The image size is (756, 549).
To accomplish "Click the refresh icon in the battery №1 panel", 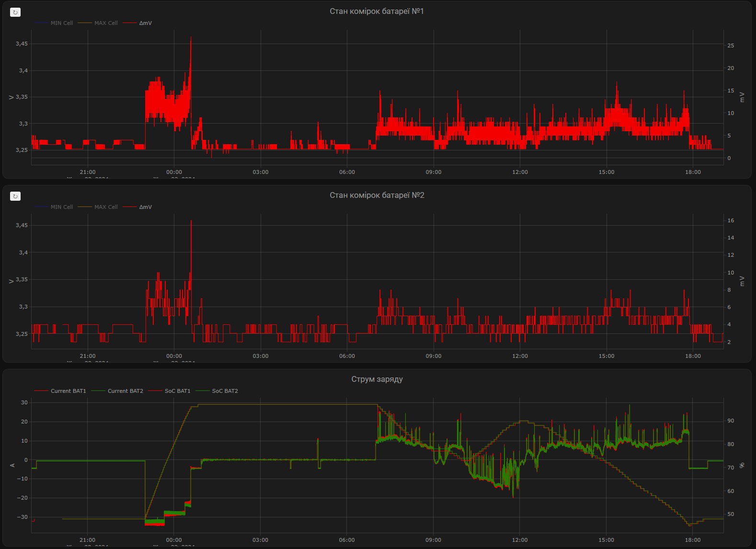I will (15, 12).
